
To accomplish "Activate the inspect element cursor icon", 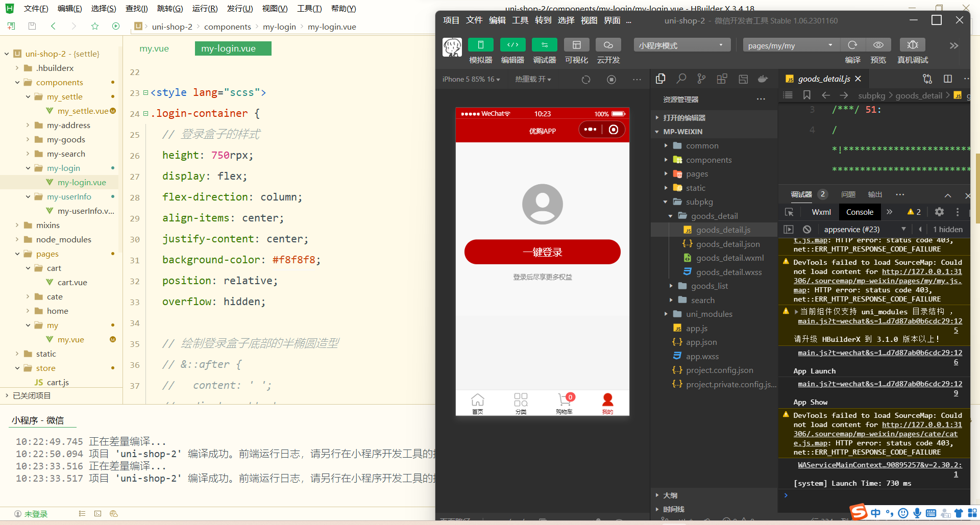I will (789, 212).
